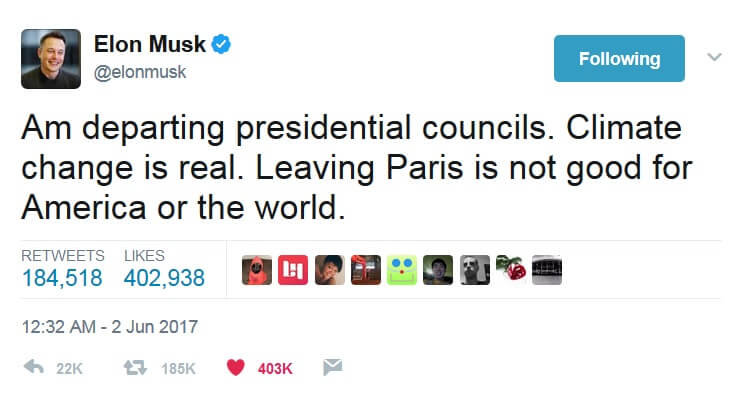View the 402,938 likes list
This screenshot has height=397, width=743.
click(x=164, y=277)
